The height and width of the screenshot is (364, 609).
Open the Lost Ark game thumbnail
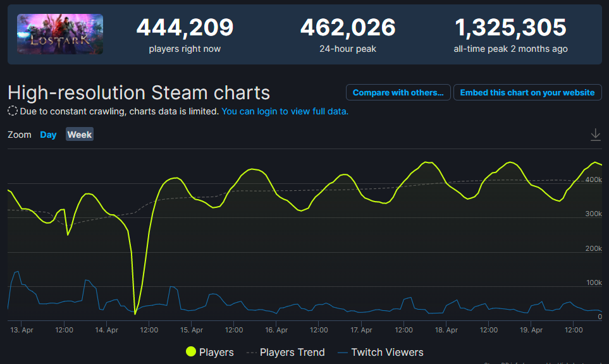pyautogui.click(x=60, y=34)
